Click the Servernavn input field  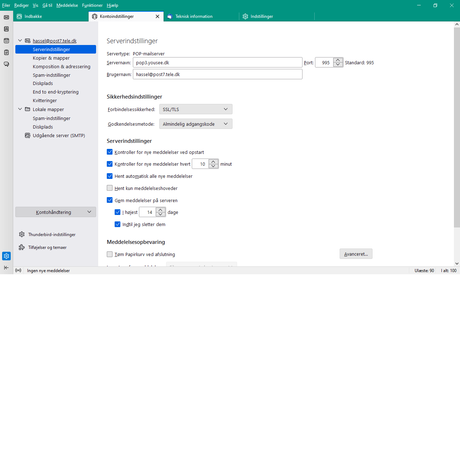pos(217,62)
